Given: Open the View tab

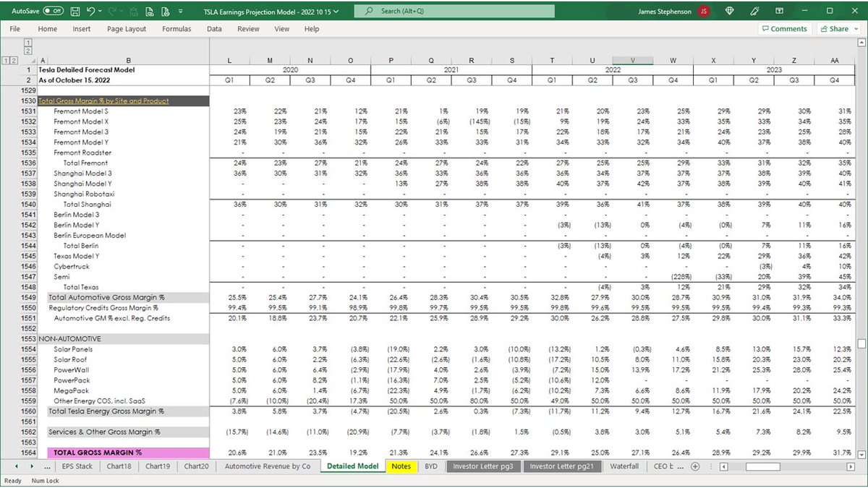Looking at the screenshot, I should tap(282, 29).
